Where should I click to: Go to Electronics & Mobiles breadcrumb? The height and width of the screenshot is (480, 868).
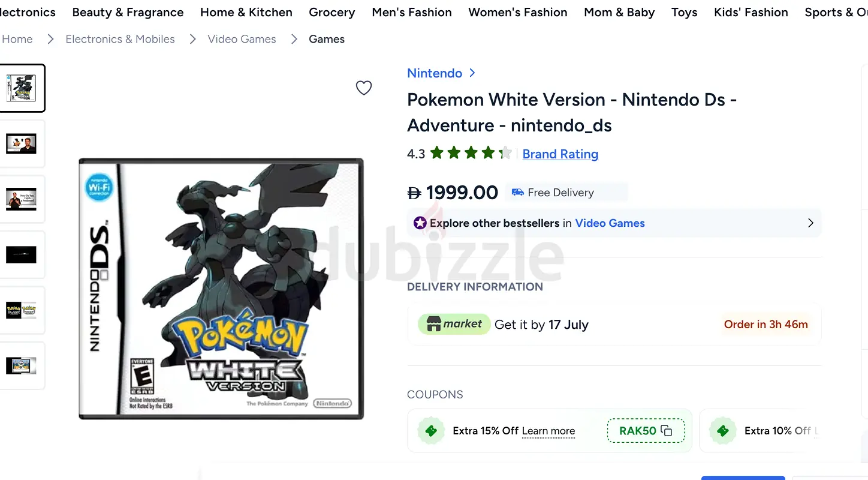(x=120, y=39)
